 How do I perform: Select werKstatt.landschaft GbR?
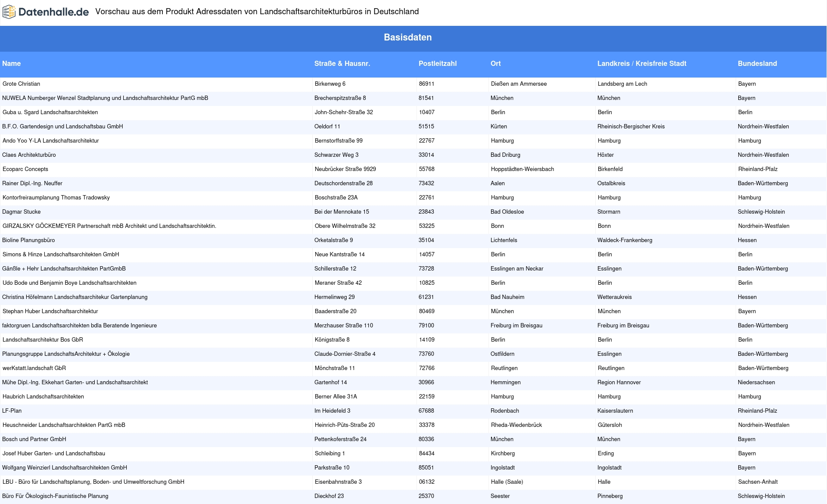coord(34,368)
